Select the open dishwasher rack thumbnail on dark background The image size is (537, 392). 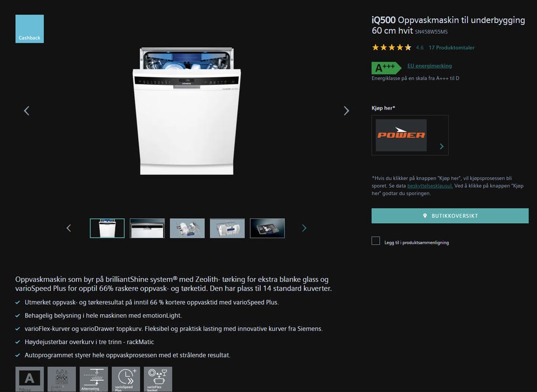[267, 228]
